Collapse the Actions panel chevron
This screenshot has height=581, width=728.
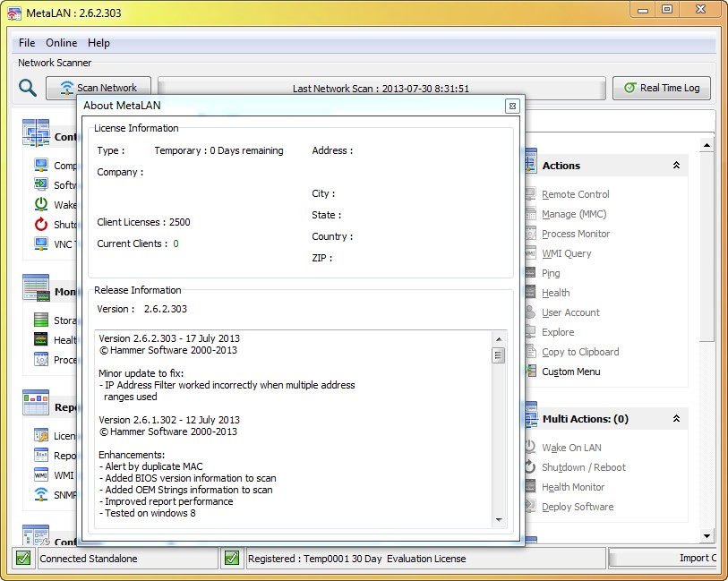pos(676,166)
